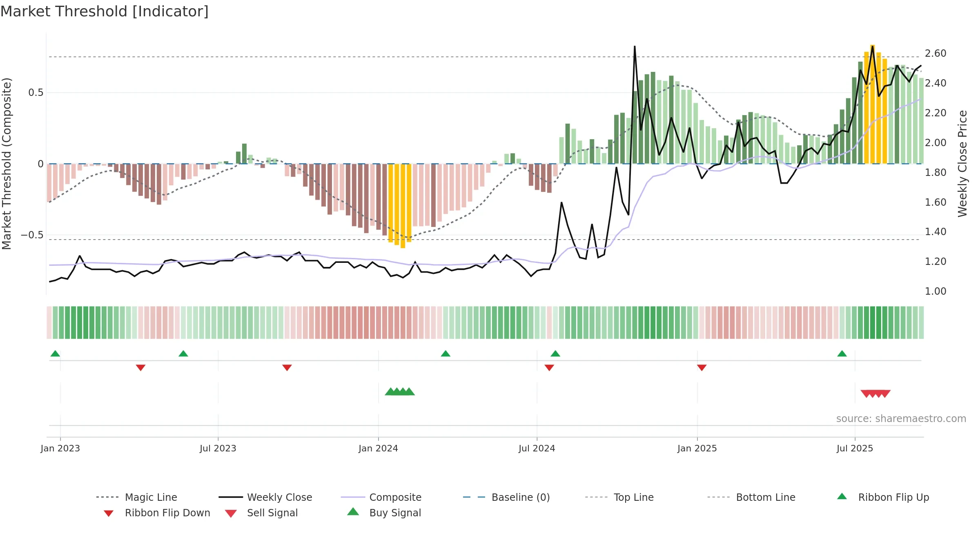Toggle the Magic Line legend entry
This screenshot has width=980, height=551.
coord(137,497)
